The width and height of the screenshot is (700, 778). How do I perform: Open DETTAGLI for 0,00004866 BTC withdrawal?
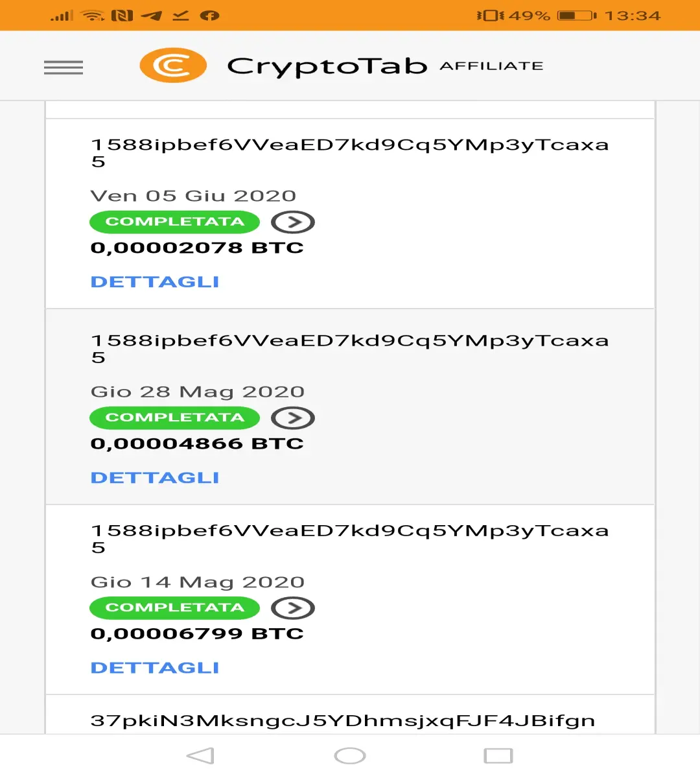155,478
